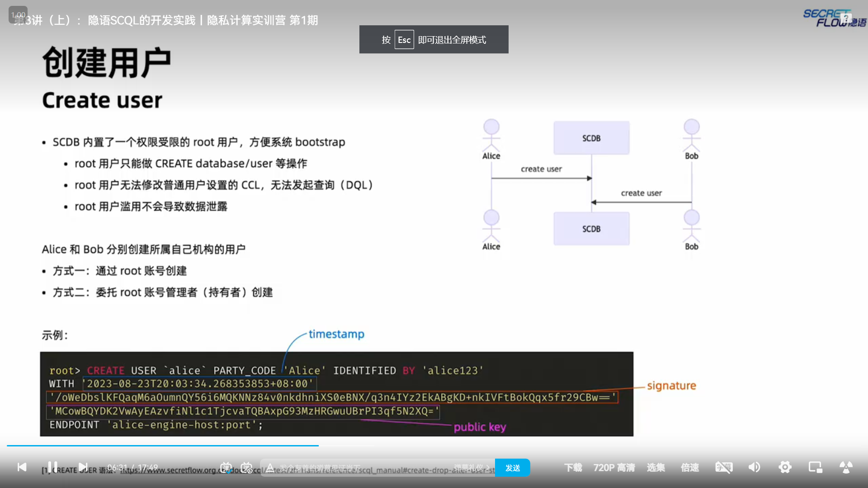Open danmaku display settings icon
The height and width of the screenshot is (488, 868).
pyautogui.click(x=246, y=468)
